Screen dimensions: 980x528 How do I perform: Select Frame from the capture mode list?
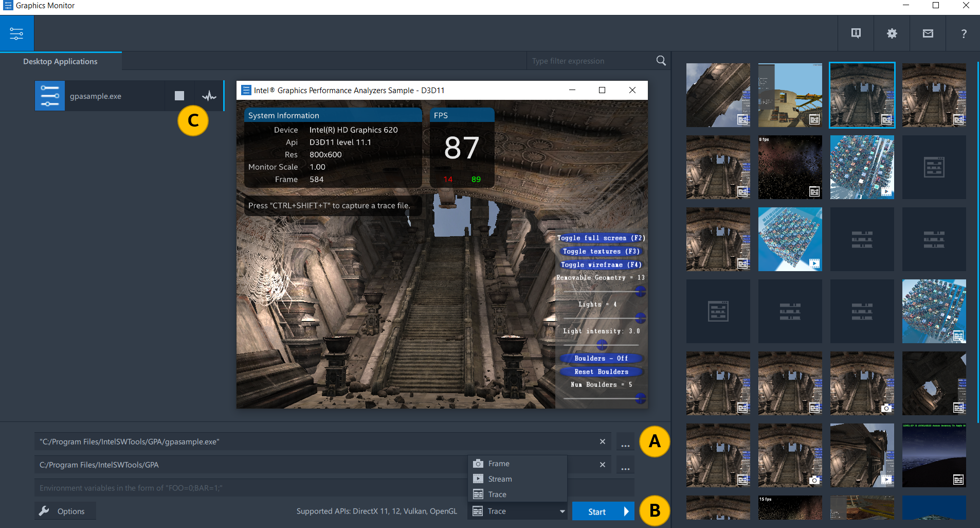coord(498,464)
